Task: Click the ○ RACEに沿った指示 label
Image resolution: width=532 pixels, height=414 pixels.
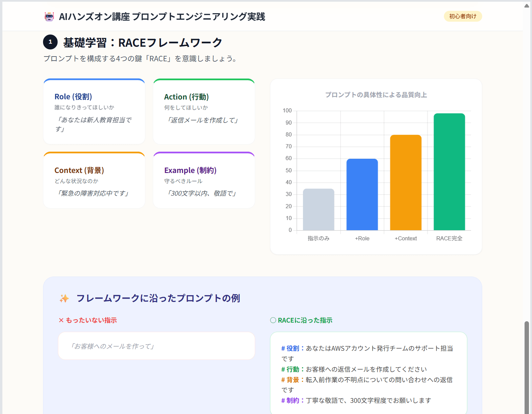Action: tap(301, 320)
